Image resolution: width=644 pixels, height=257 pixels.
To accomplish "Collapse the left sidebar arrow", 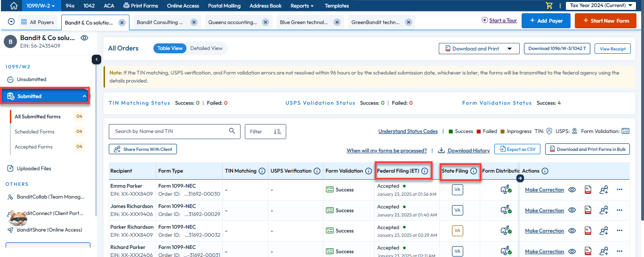I will click(x=96, y=59).
